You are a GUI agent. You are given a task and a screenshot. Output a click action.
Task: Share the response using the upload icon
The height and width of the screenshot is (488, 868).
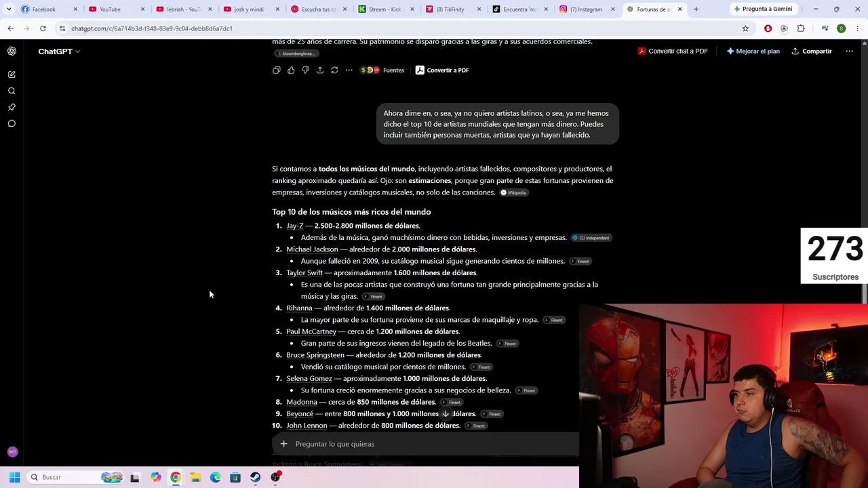[x=320, y=70]
